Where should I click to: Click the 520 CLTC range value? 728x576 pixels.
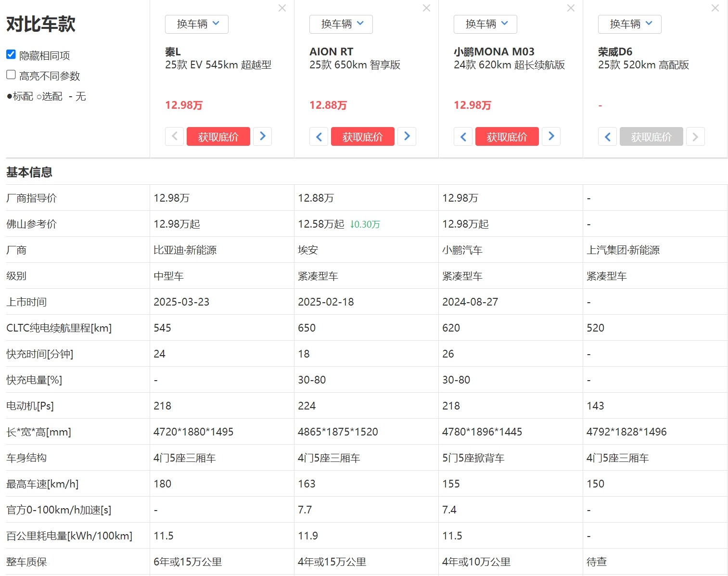click(x=595, y=328)
